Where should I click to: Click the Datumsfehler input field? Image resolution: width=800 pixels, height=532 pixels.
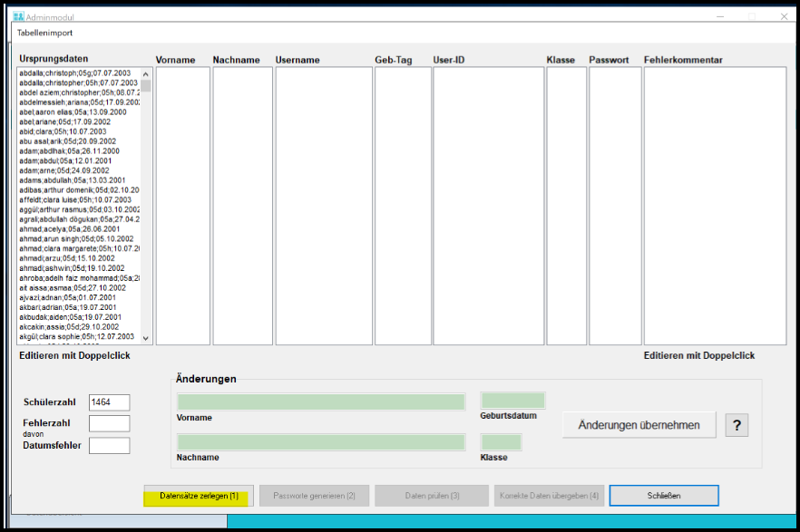tap(109, 445)
